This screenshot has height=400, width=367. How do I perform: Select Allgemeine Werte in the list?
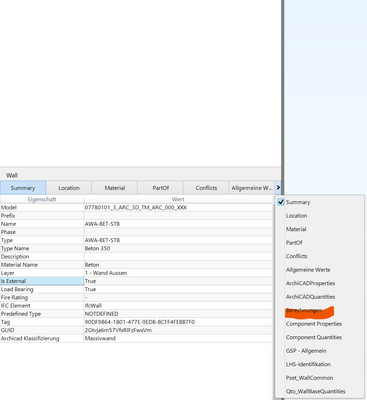[308, 270]
